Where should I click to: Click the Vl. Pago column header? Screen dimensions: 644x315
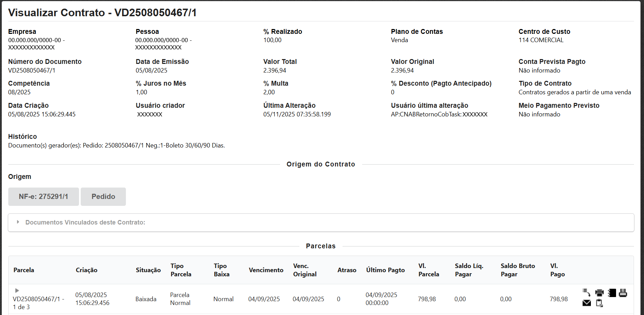(x=557, y=270)
